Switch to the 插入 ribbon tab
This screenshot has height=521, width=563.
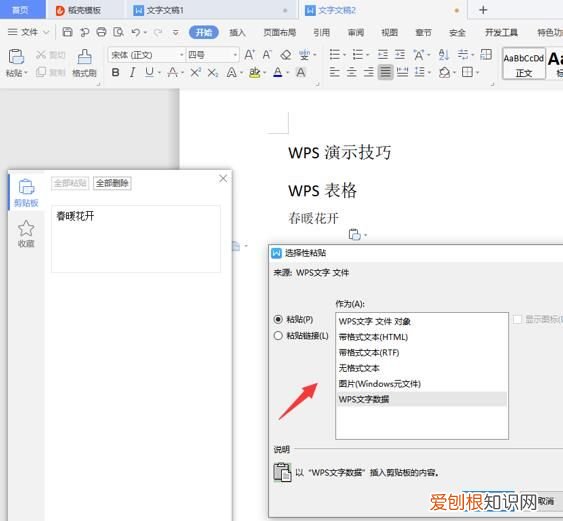click(x=237, y=33)
